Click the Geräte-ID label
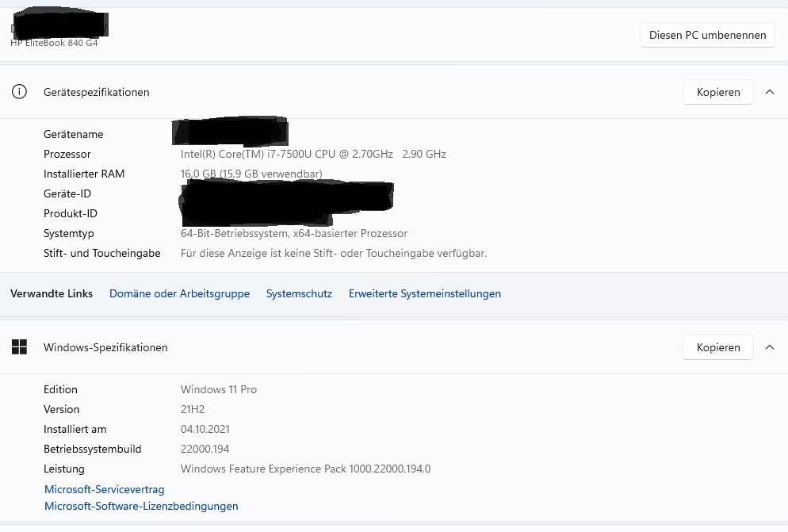The width and height of the screenshot is (788, 532). pos(67,193)
